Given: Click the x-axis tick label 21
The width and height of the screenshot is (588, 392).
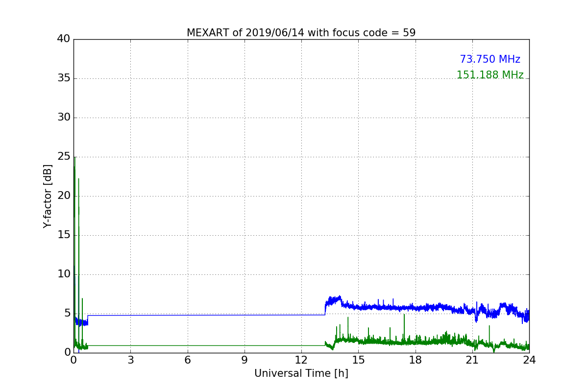Looking at the screenshot, I should click(472, 360).
